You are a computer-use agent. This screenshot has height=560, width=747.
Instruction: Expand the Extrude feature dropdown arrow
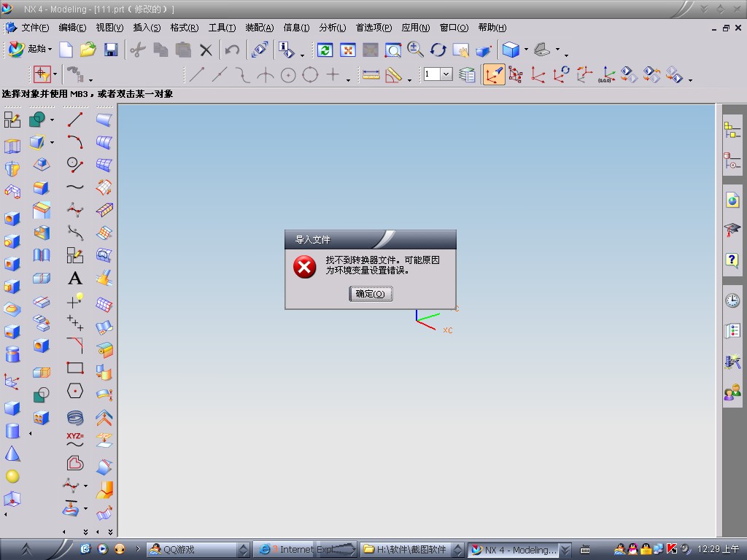click(52, 142)
